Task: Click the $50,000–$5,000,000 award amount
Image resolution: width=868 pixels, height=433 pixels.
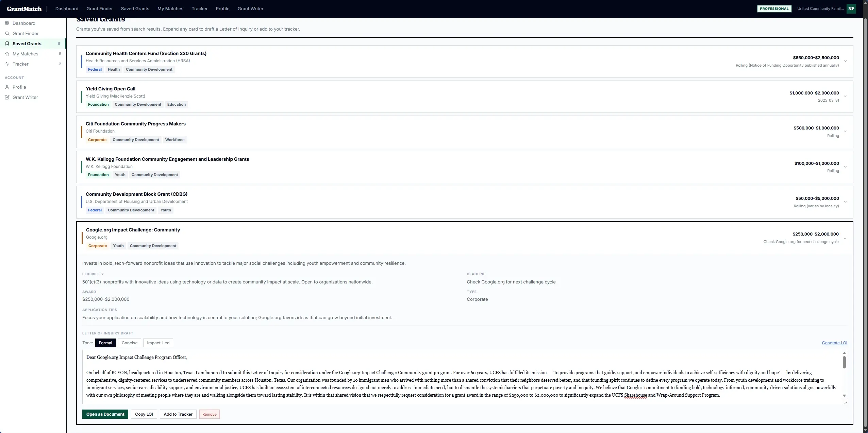Action: 817,198
